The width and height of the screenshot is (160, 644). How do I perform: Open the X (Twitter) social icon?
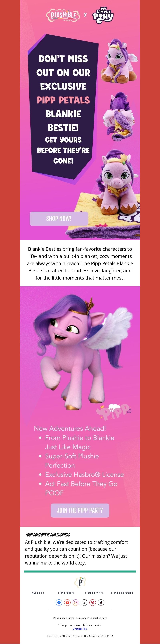(x=84, y=603)
